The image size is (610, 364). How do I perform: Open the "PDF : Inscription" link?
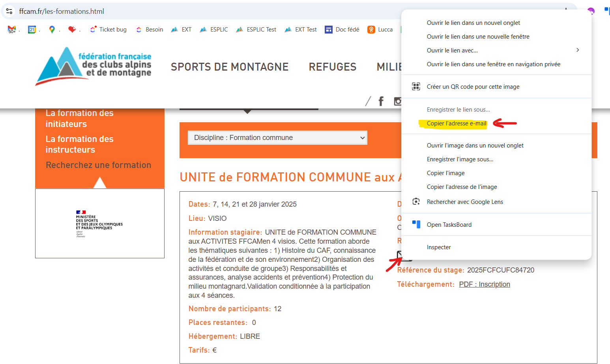pyautogui.click(x=484, y=284)
